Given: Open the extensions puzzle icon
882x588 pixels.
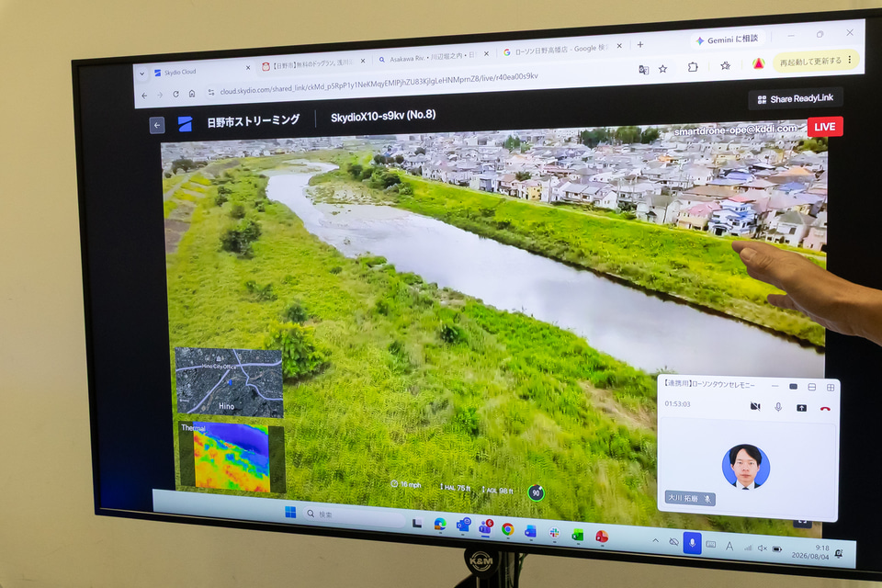Looking at the screenshot, I should click(693, 67).
